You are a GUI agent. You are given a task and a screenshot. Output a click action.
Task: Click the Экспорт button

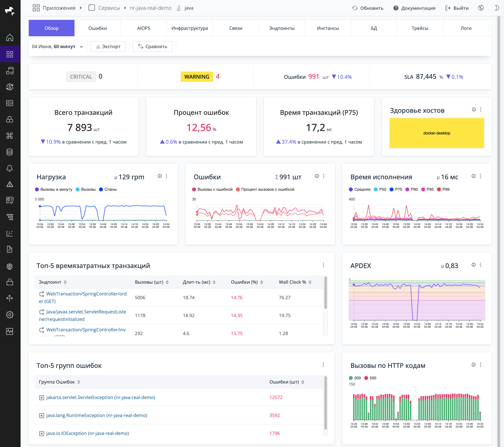(108, 46)
